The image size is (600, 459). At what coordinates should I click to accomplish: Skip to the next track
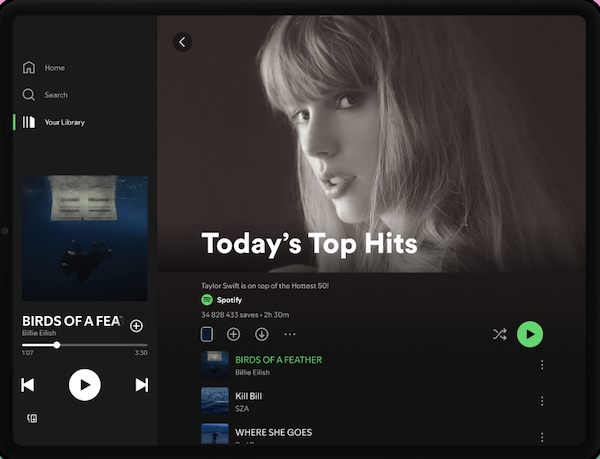(142, 385)
